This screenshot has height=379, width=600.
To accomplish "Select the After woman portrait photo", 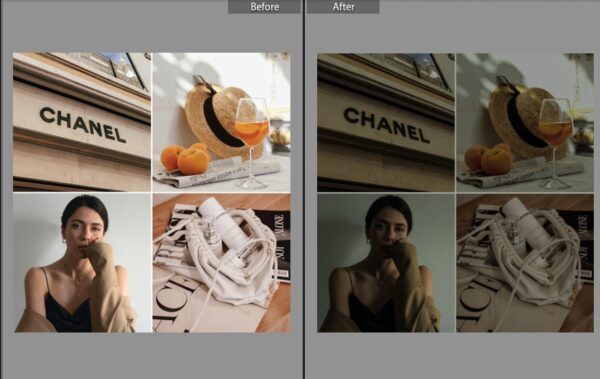I will 386,263.
